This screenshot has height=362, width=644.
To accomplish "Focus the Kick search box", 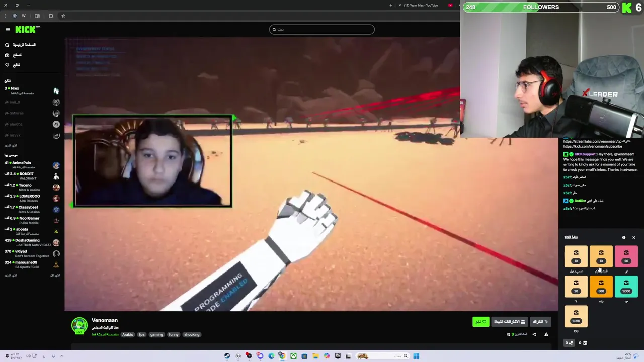I will 322,29.
